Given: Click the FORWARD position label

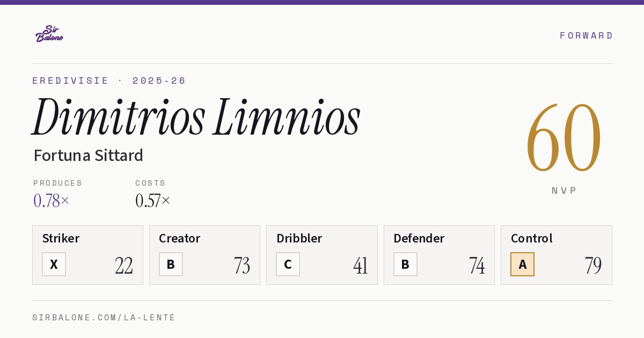Looking at the screenshot, I should point(586,35).
